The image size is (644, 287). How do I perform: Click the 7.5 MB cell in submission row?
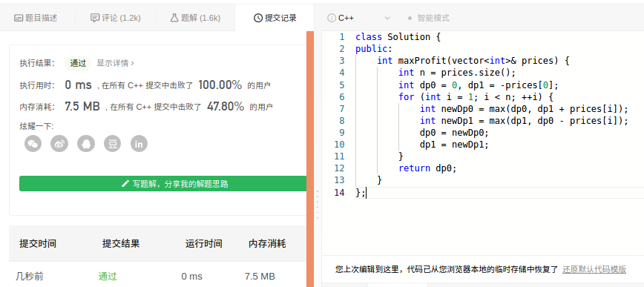tap(260, 277)
